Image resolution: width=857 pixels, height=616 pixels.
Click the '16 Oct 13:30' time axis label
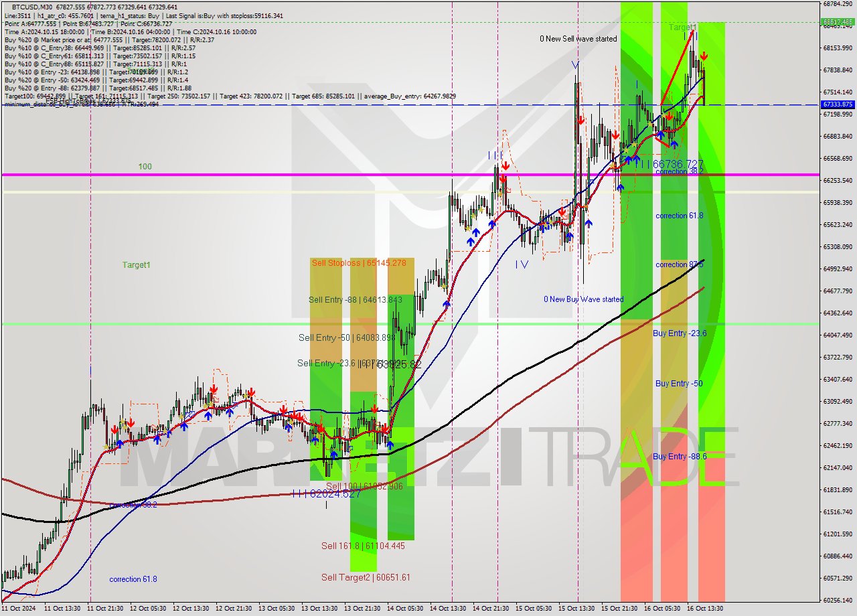coord(704,609)
